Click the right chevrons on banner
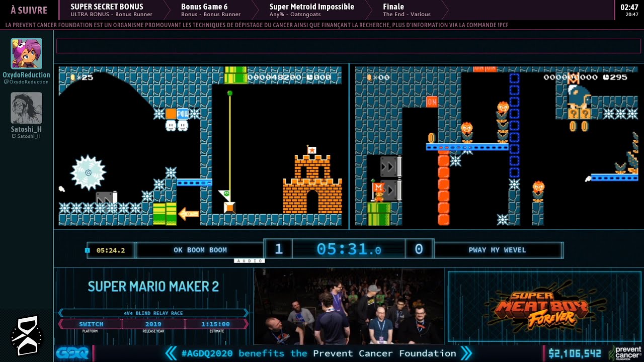Screen dimensions: 644x362 [466, 353]
